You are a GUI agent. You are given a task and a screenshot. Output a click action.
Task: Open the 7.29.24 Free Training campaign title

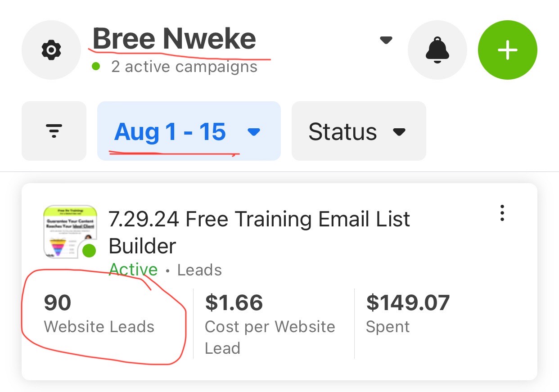pos(259,232)
